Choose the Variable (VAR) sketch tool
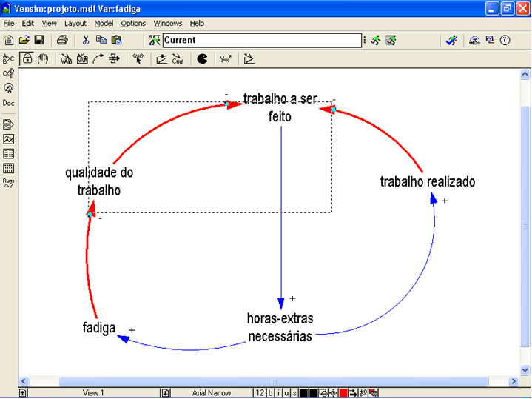The image size is (532, 399). click(x=66, y=59)
